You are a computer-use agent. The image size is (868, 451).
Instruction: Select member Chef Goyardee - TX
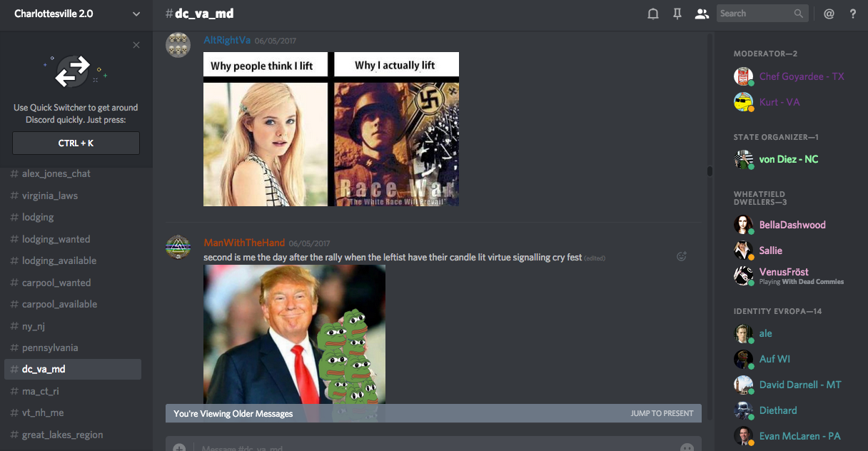point(801,76)
